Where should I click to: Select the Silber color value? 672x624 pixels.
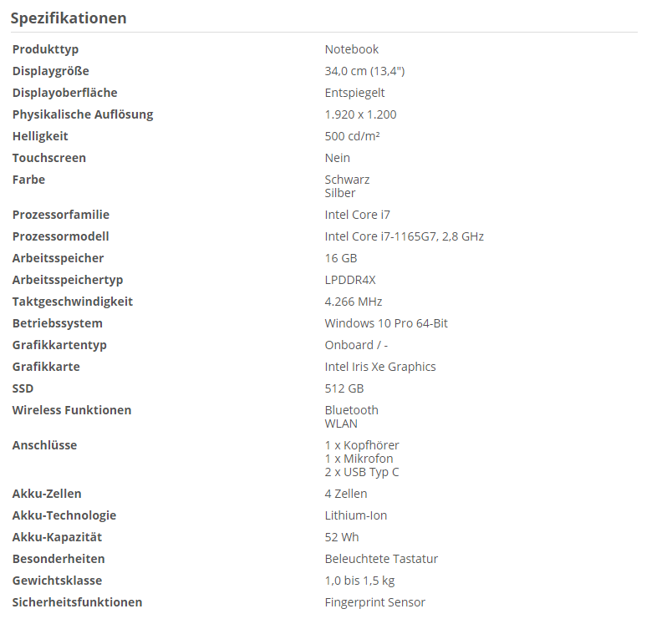point(340,193)
